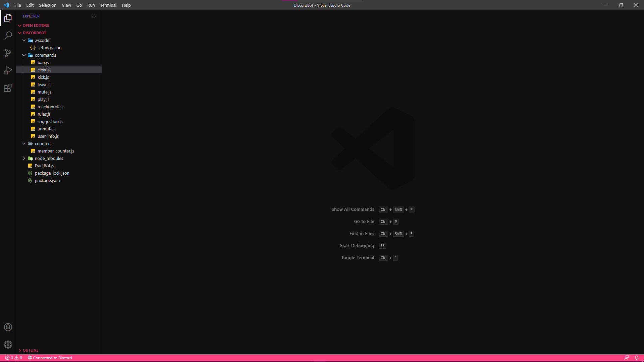The image size is (644, 362).
Task: Click the Connected to Discord status item
Action: pos(50,358)
